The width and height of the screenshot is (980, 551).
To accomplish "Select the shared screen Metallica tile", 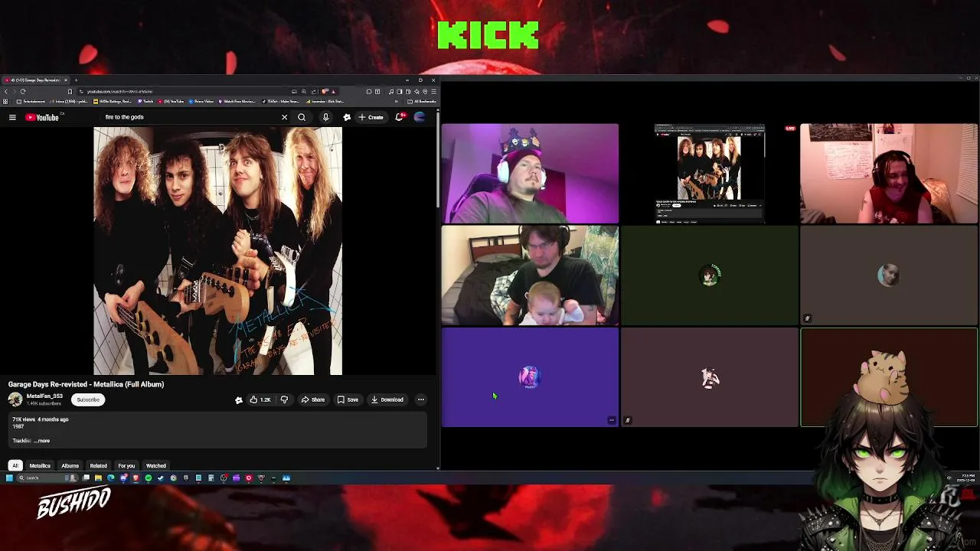I will (709, 173).
